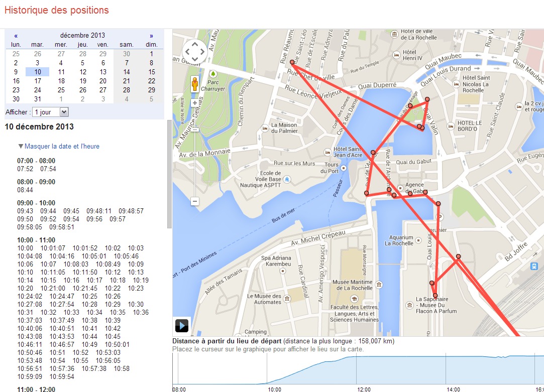Viewport: 544px width, 392px height.
Task: Collapse times with the Masquer triangle
Action: coord(21,146)
